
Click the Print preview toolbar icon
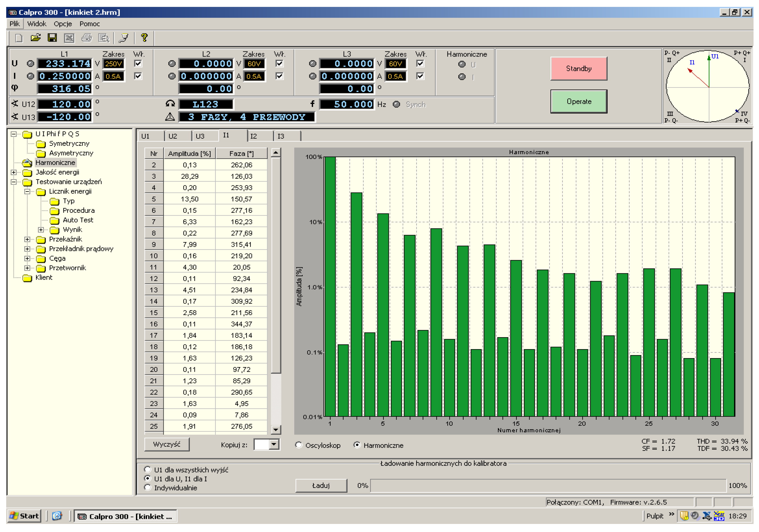(104, 38)
